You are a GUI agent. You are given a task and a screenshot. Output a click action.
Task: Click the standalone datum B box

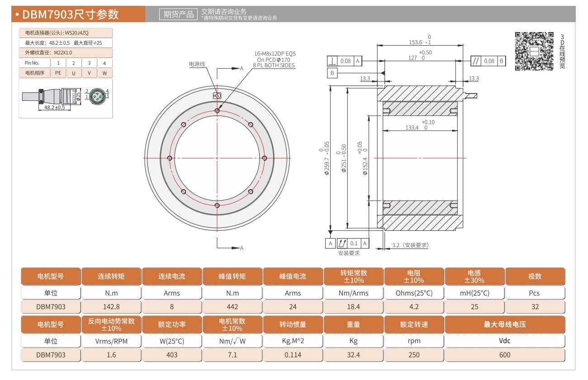[332, 73]
